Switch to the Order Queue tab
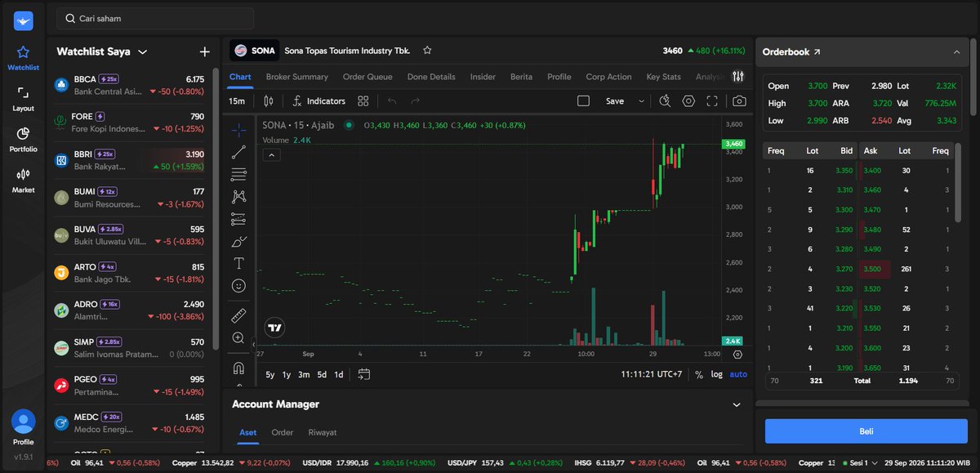 (367, 77)
